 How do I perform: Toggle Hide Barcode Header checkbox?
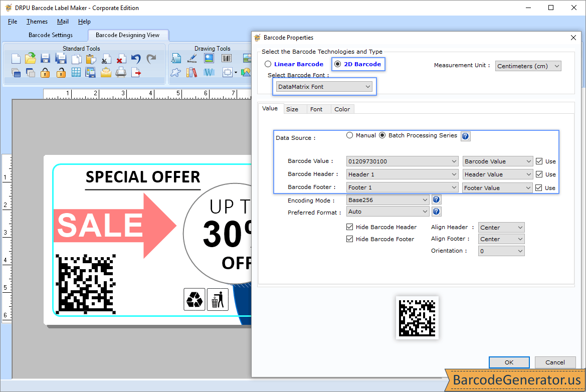click(x=350, y=227)
